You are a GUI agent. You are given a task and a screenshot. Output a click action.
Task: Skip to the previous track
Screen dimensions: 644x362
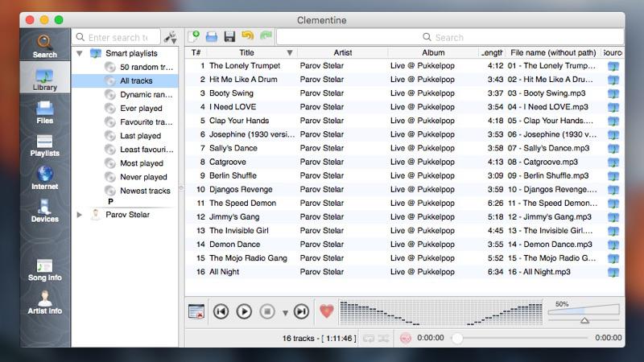(221, 311)
